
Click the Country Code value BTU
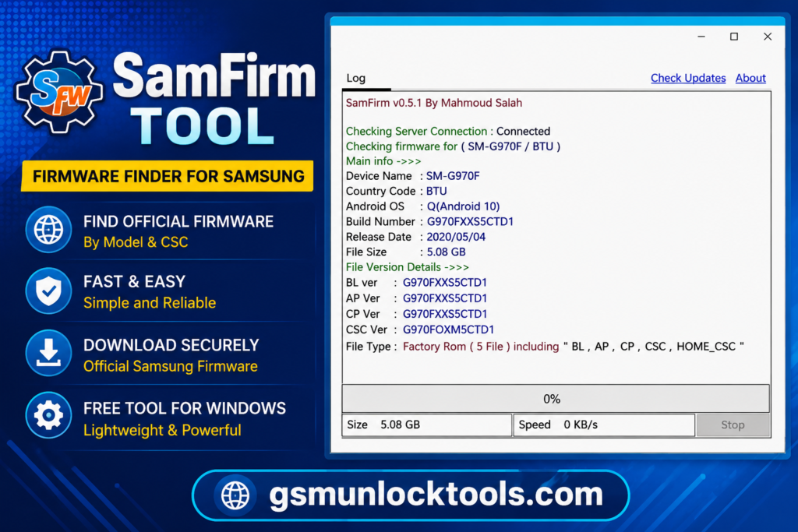[436, 192]
